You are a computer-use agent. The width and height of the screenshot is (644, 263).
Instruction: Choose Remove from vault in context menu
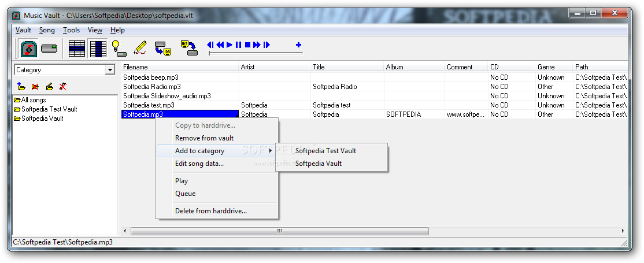(217, 138)
